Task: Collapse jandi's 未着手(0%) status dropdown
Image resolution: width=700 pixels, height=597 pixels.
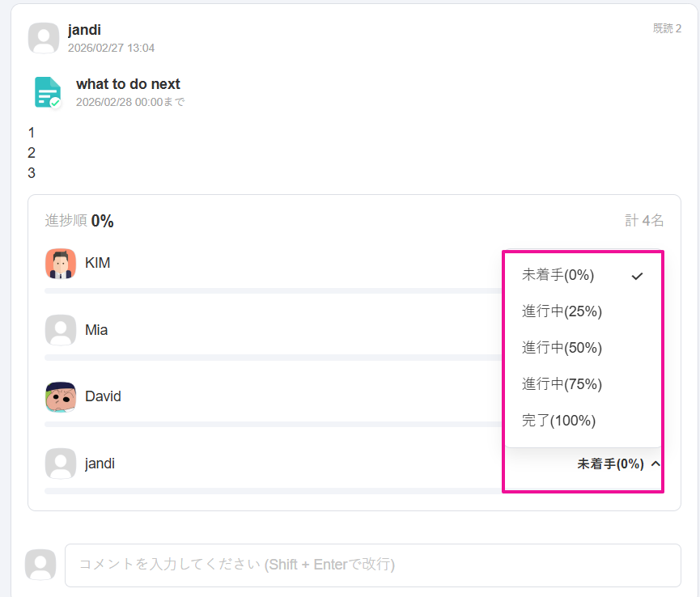Action: coord(611,464)
